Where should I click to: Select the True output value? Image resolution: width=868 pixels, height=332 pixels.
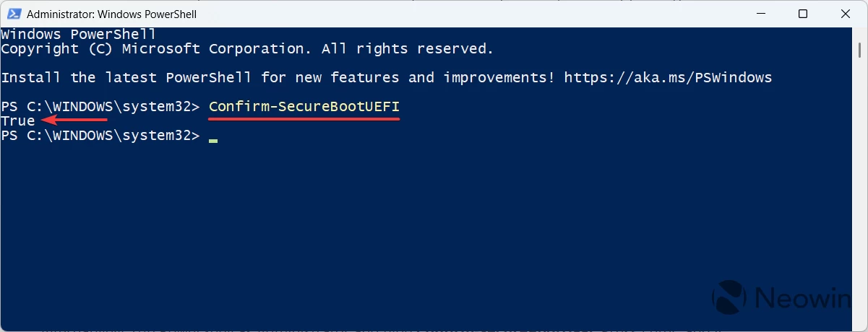[x=18, y=121]
